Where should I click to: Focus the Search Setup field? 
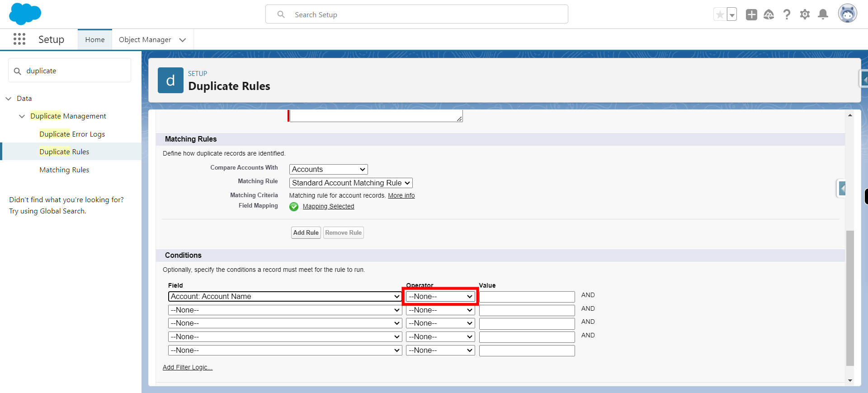pyautogui.click(x=417, y=14)
